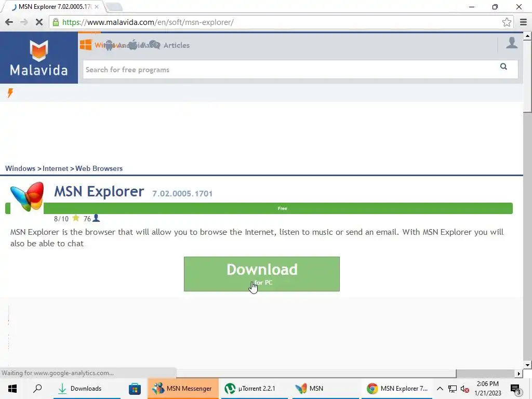Click the browser back arrow
This screenshot has width=532, height=399.
[x=9, y=22]
